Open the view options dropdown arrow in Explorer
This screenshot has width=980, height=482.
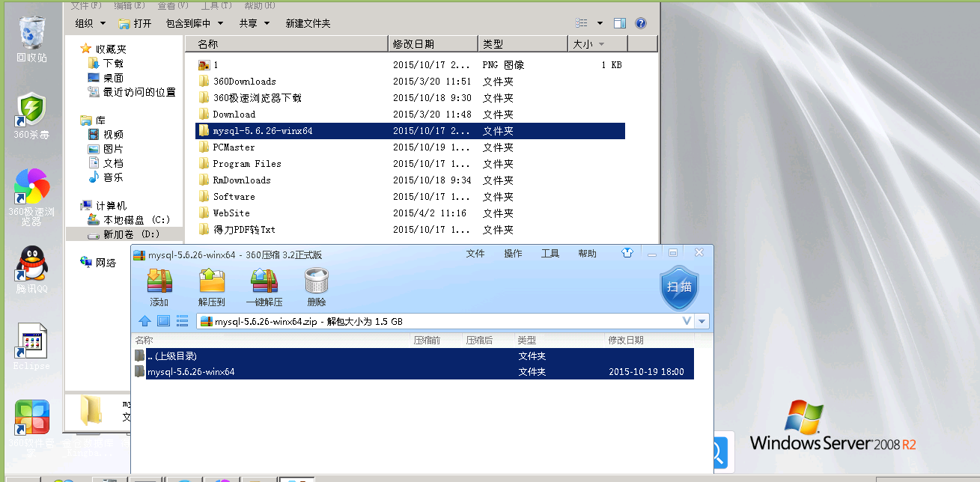pos(600,23)
